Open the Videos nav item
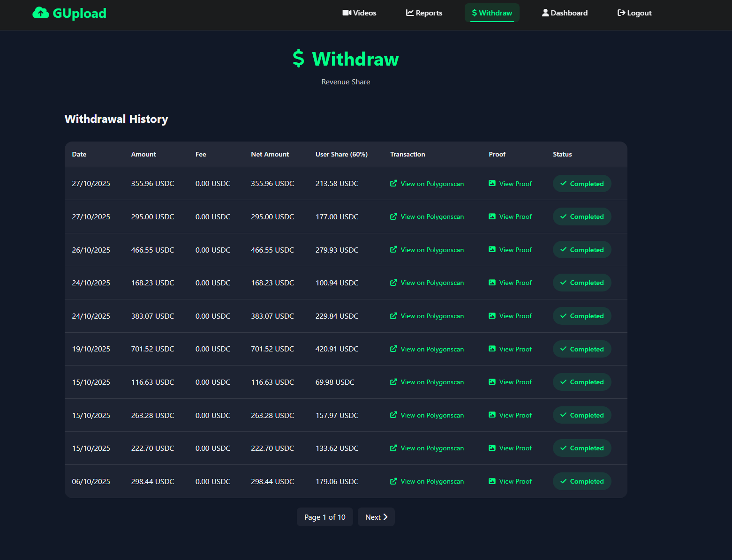 [359, 13]
